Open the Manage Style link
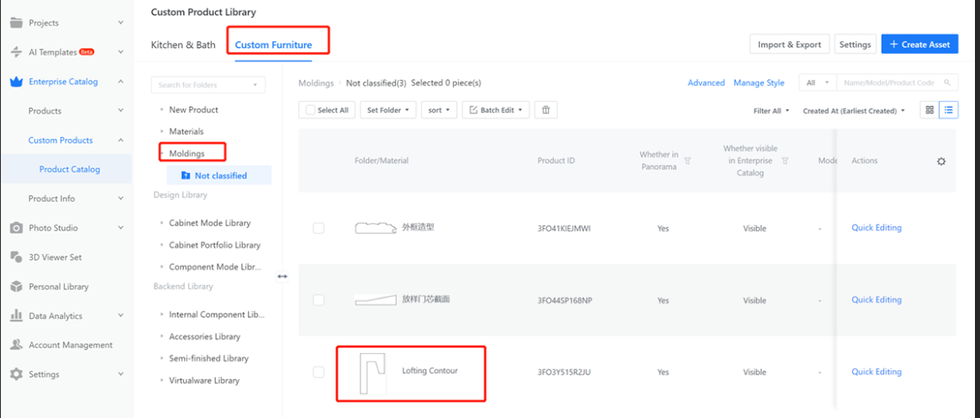Image resolution: width=980 pixels, height=418 pixels. coord(759,82)
